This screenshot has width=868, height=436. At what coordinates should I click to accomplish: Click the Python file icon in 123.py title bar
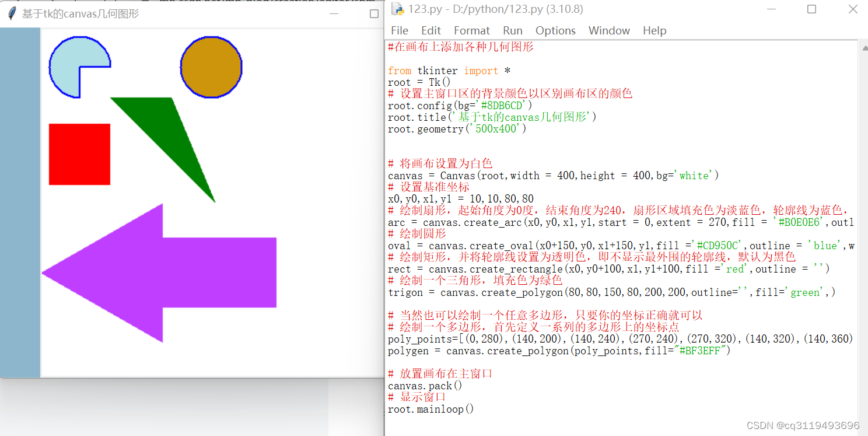click(398, 9)
